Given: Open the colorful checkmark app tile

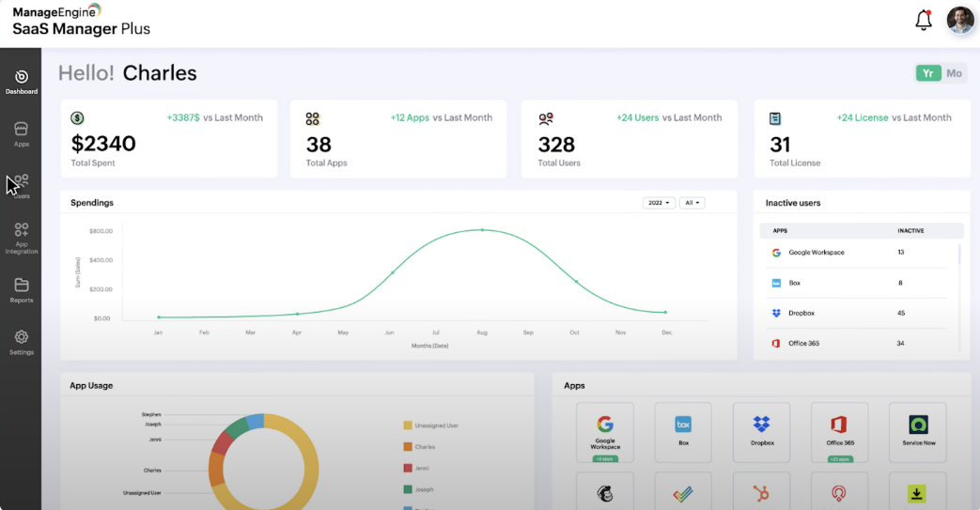Looking at the screenshot, I should (x=683, y=492).
